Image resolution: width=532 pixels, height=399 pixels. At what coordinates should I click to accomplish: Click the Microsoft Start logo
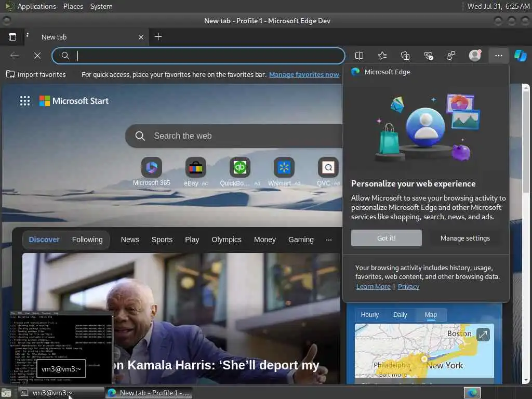pos(74,101)
